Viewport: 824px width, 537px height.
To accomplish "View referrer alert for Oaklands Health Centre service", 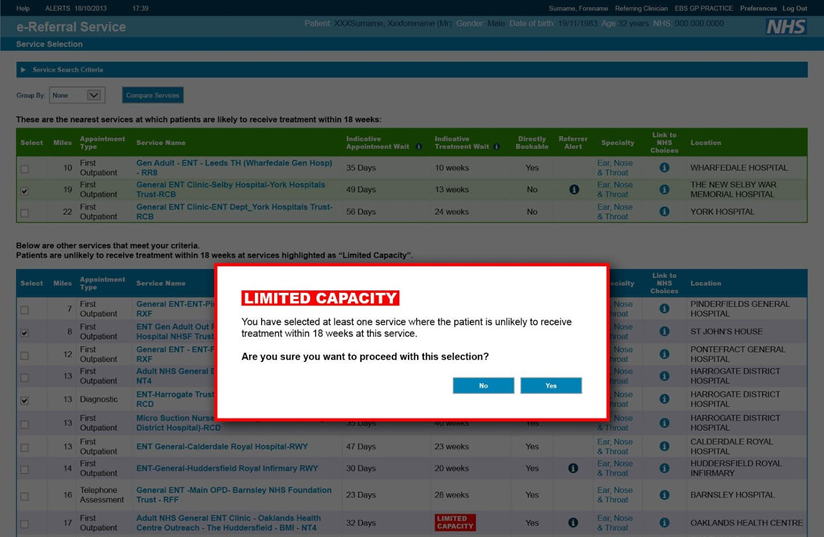I will coord(573,523).
